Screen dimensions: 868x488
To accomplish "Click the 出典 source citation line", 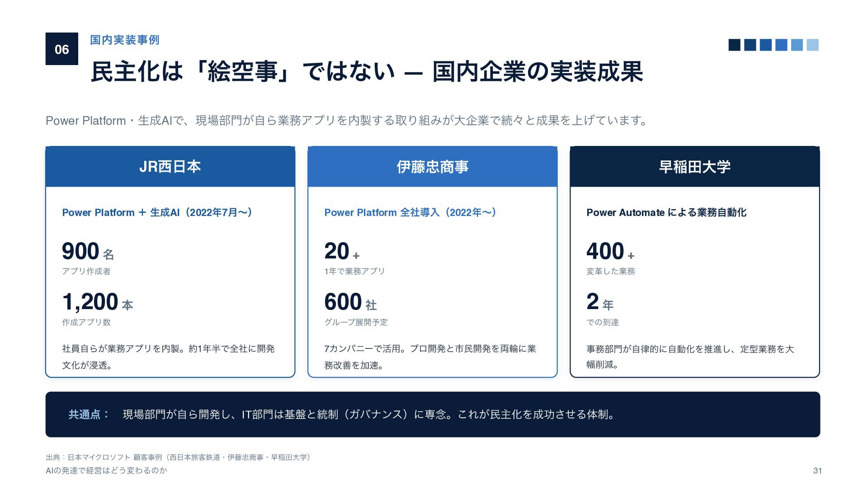I will coord(179,457).
